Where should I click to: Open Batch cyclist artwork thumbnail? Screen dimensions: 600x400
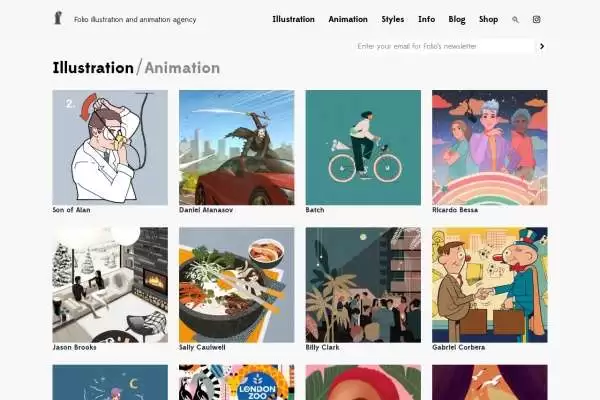tap(363, 147)
